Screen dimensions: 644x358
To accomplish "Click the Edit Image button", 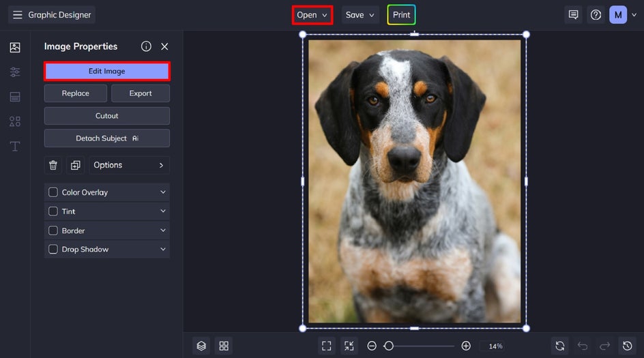I will click(107, 71).
